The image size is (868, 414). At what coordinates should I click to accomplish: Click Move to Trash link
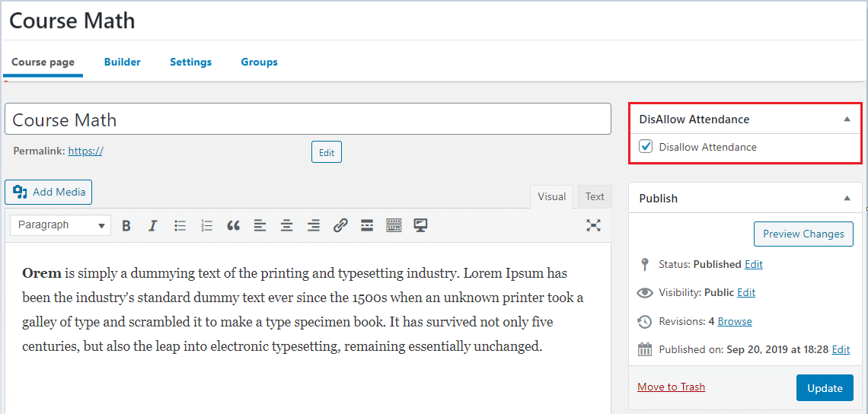click(x=671, y=387)
